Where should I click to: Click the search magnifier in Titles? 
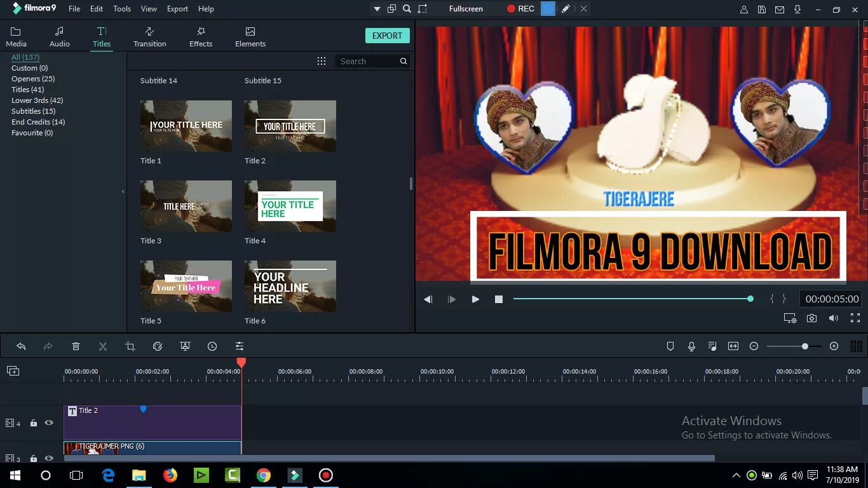[x=403, y=61]
